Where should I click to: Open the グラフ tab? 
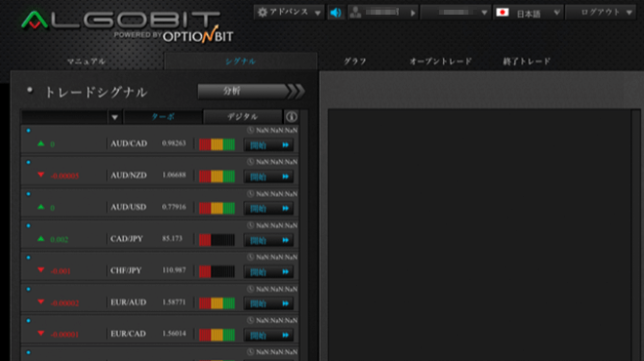355,61
